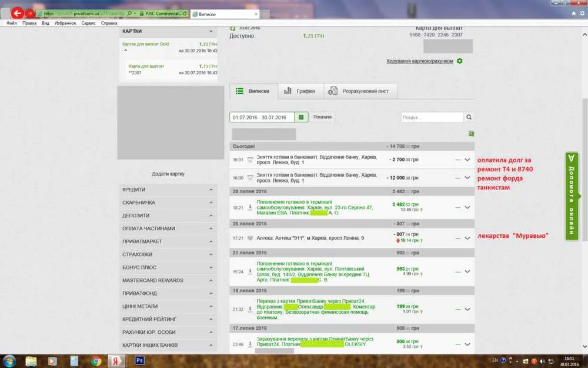588x368 pixels.
Task: Open media player from taskbar
Action: (x=52, y=362)
